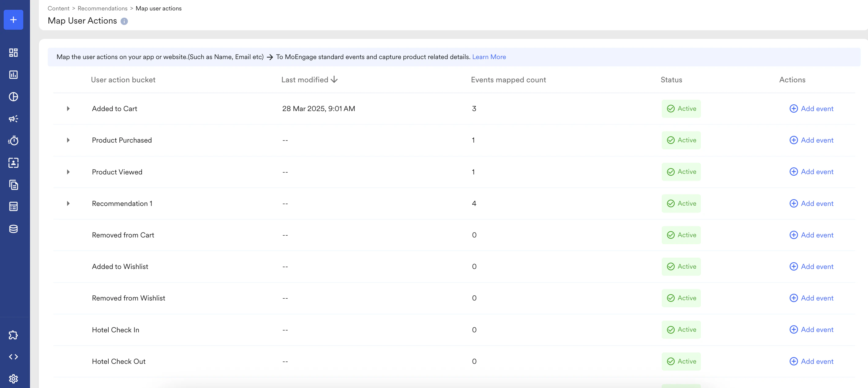Go to Content breadcrumb
Viewport: 868px width, 388px height.
pos(58,9)
